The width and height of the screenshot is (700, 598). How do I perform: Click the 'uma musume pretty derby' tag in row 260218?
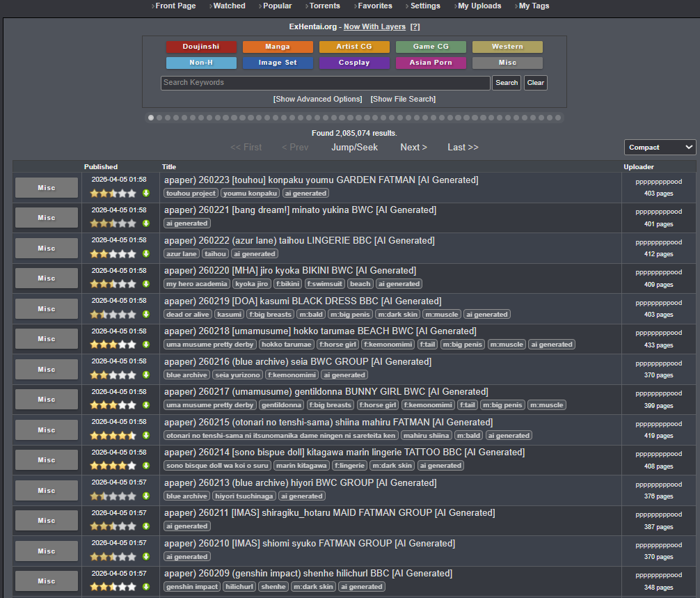pyautogui.click(x=210, y=345)
